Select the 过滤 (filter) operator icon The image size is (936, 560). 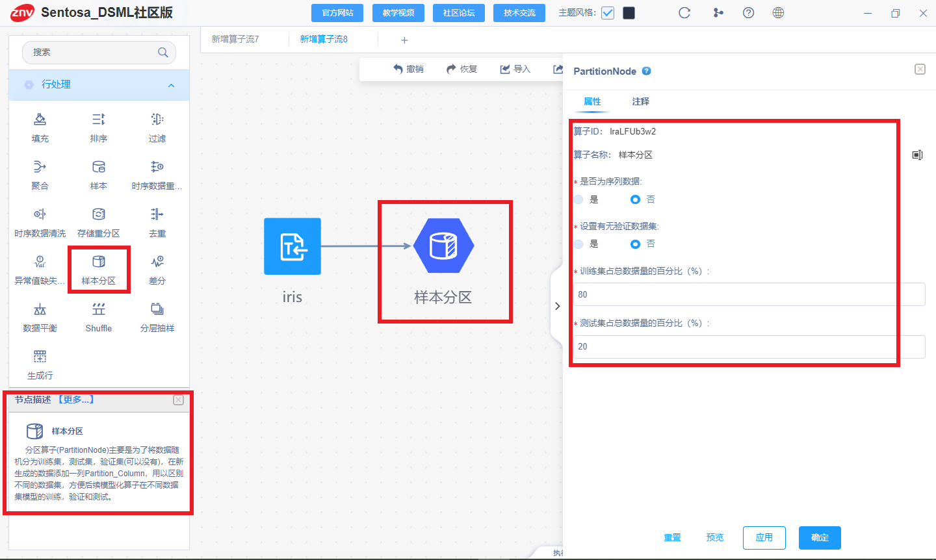pos(157,120)
